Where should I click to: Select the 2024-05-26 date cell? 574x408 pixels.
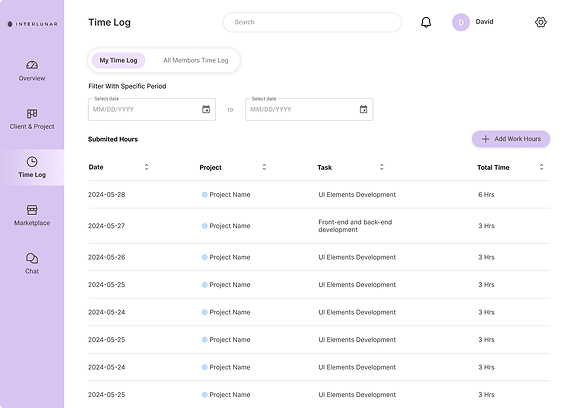click(107, 257)
